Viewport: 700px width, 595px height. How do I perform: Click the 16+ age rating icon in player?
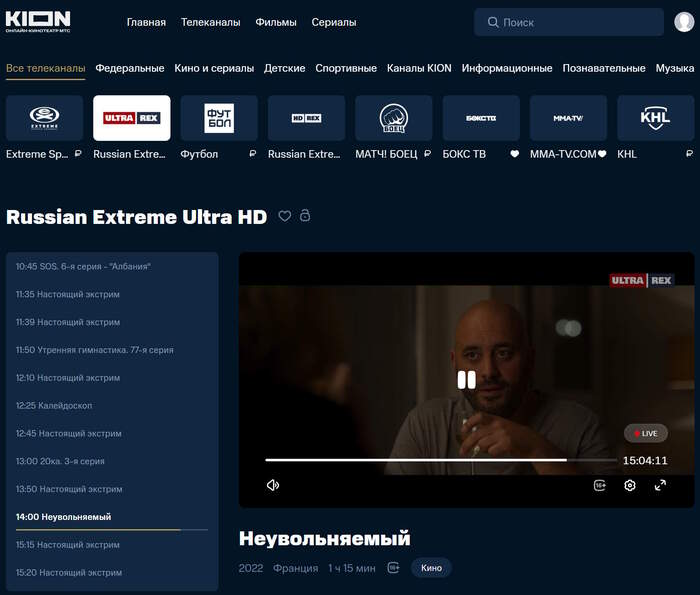point(600,485)
